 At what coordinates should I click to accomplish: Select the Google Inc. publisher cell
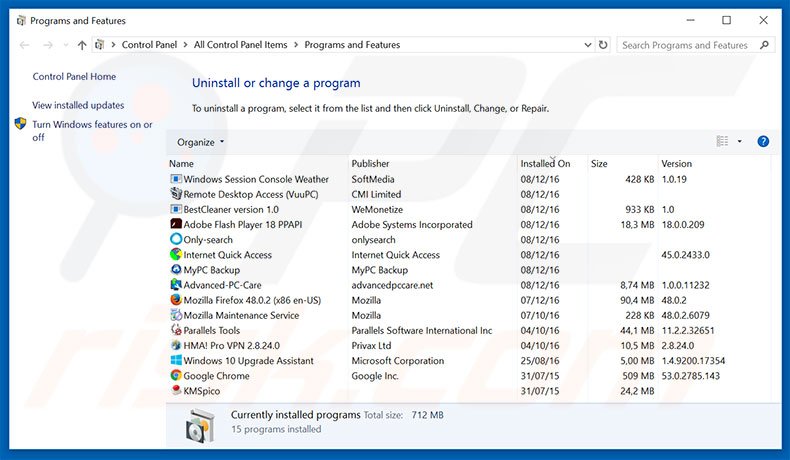pos(375,376)
